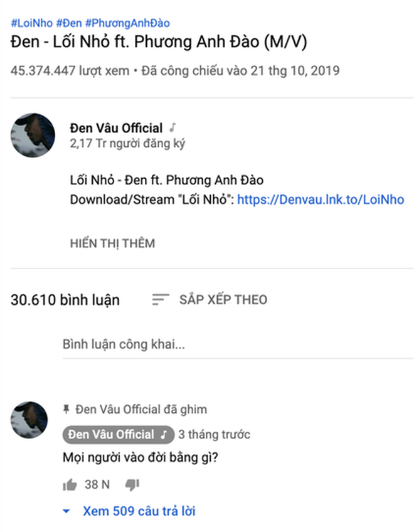
Task: Open the SẮP XẾP THEO sort menu
Action: 223,299
